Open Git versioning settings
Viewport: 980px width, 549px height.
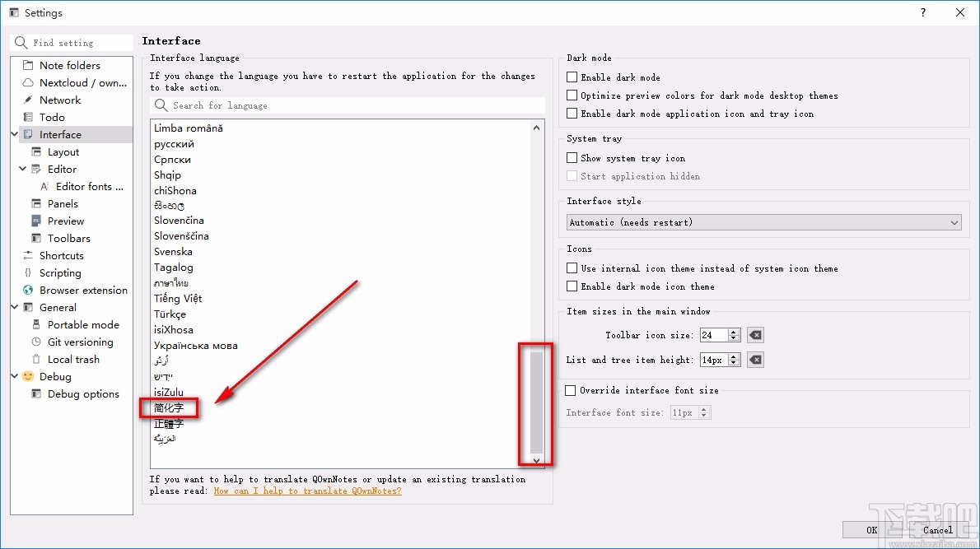pyautogui.click(x=81, y=342)
